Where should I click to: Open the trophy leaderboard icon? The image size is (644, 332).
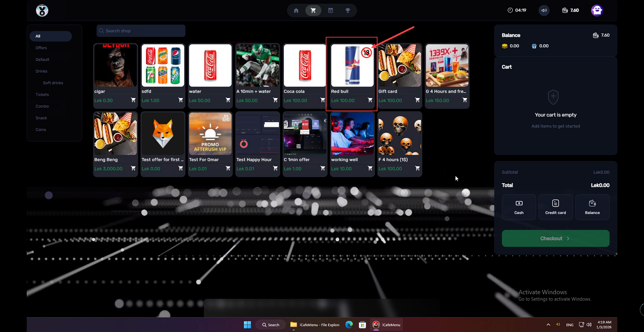coord(348,10)
